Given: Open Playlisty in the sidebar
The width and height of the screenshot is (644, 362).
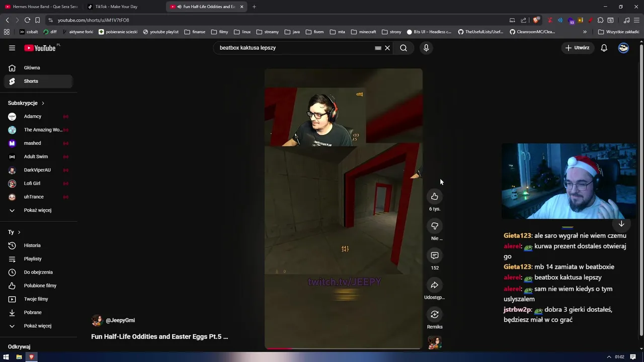Looking at the screenshot, I should tap(38, 259).
